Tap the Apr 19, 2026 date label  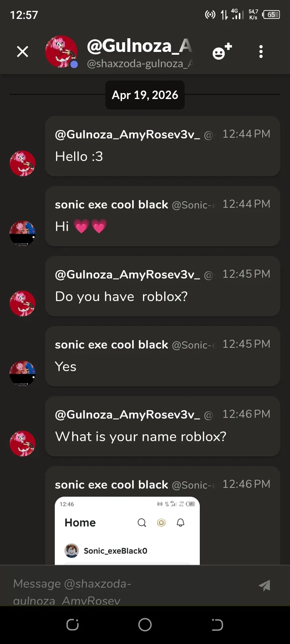coord(145,95)
